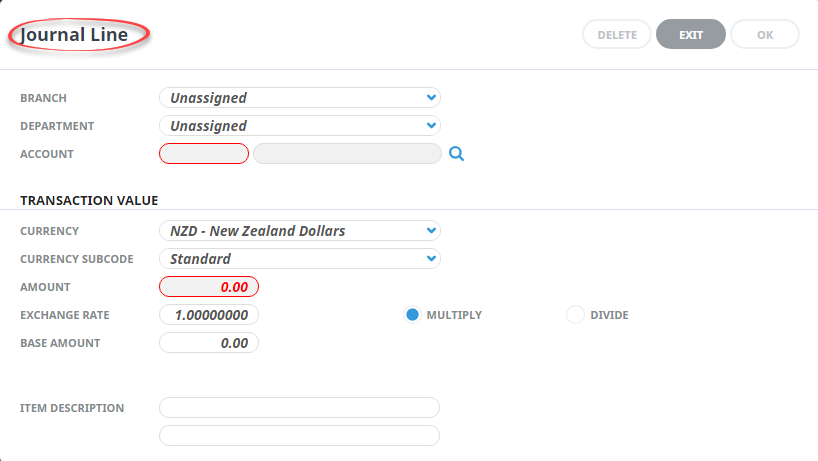Screen dimensions: 818x461
Task: Open the Currency dropdown showing NZD
Action: 300,230
